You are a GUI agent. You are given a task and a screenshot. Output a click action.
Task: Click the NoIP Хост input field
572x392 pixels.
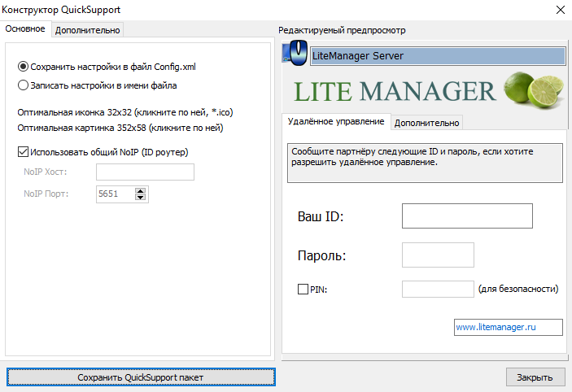click(x=145, y=172)
